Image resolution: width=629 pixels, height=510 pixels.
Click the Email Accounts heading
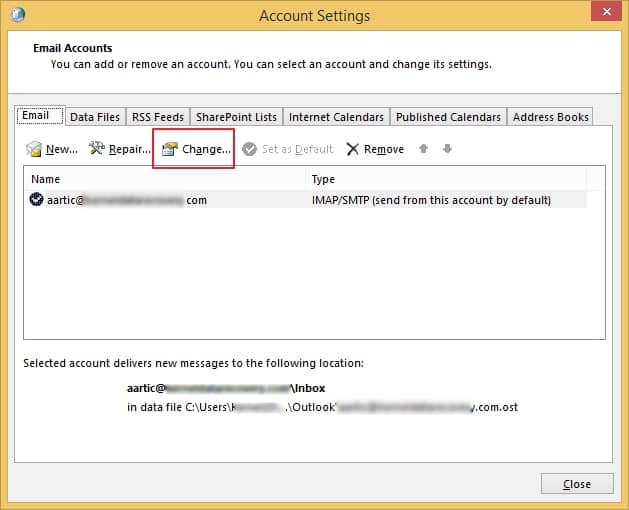(x=73, y=48)
